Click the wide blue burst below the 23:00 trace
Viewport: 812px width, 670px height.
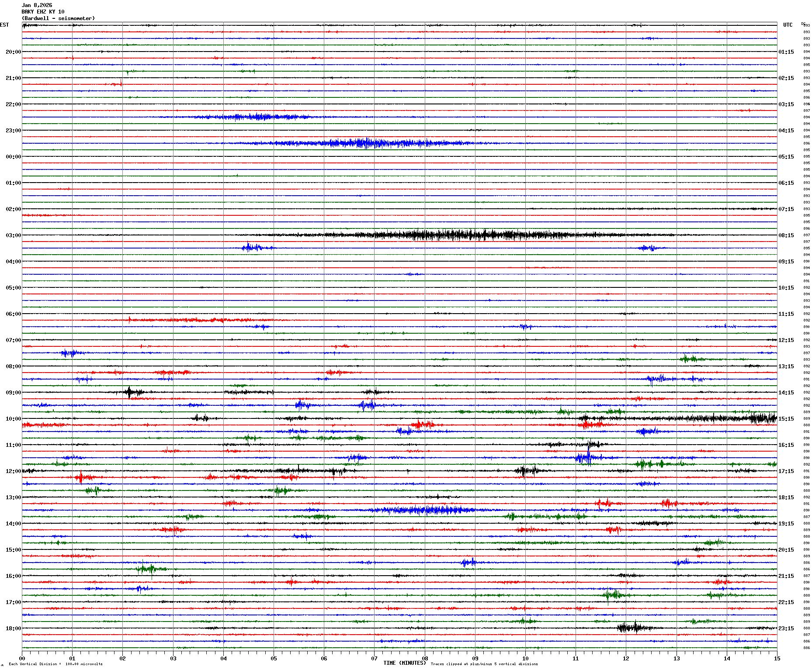tap(367, 143)
